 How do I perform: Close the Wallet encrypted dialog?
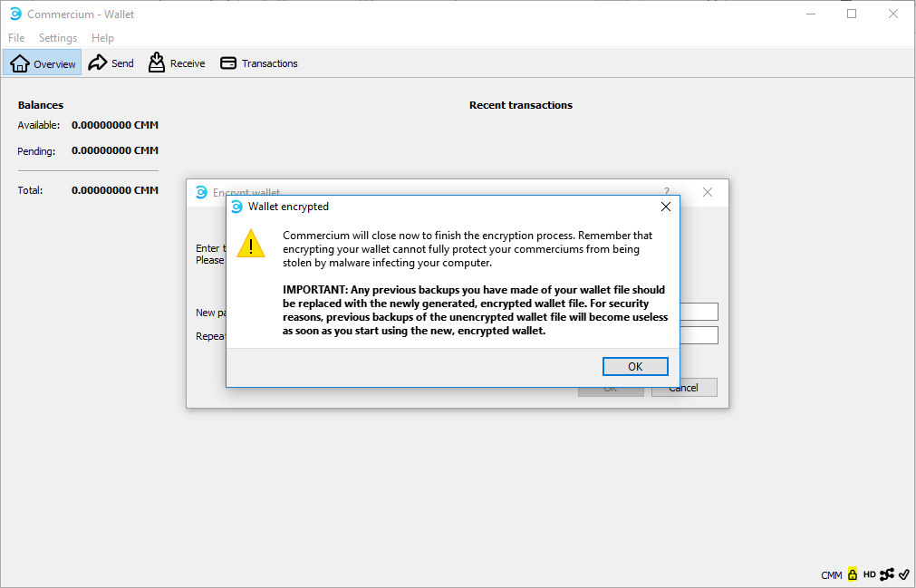click(665, 207)
